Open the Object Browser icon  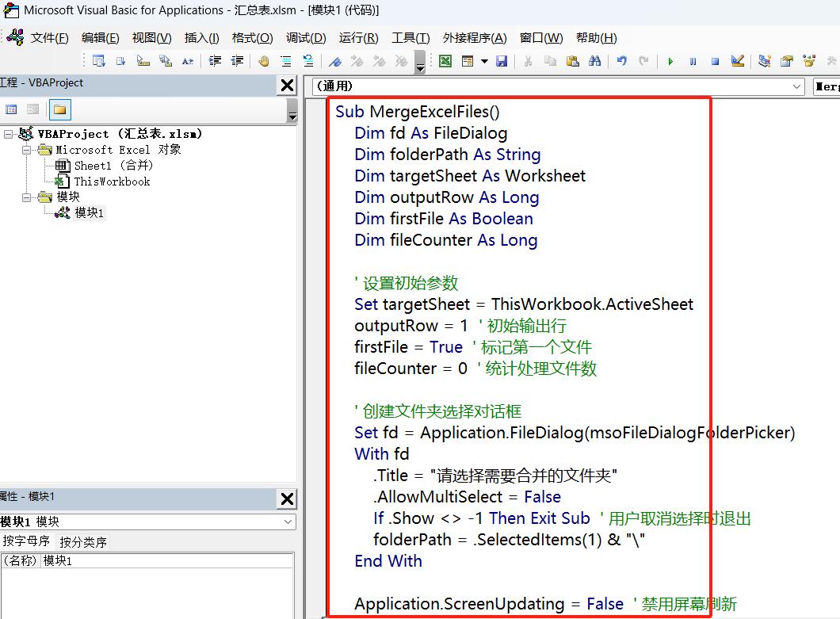pos(809,61)
